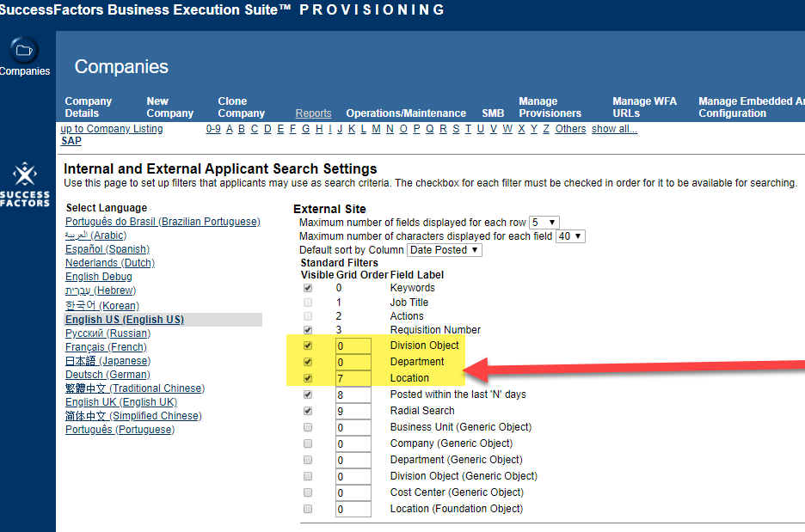Filter companies by letter A
Viewport: 805px width, 532px height.
click(230, 129)
